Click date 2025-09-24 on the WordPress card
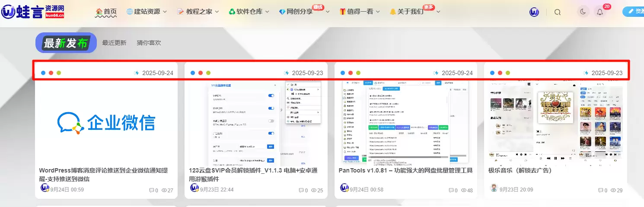The height and width of the screenshot is (207, 644). pyautogui.click(x=158, y=73)
